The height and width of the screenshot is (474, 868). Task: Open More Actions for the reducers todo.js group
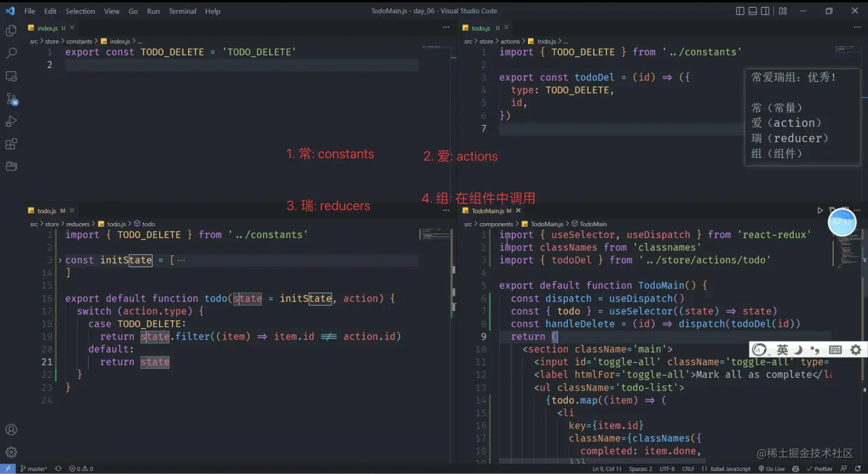tap(446, 210)
